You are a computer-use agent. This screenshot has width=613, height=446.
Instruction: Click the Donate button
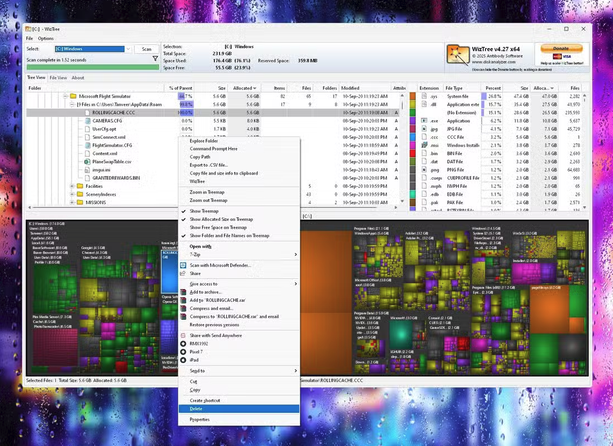(x=561, y=48)
